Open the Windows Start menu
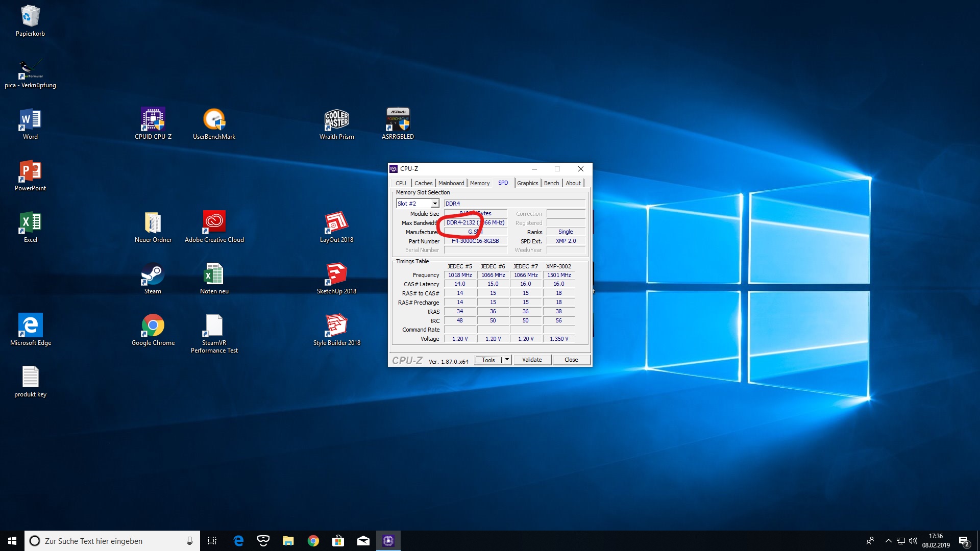Viewport: 980px width, 551px height. coord(12,541)
